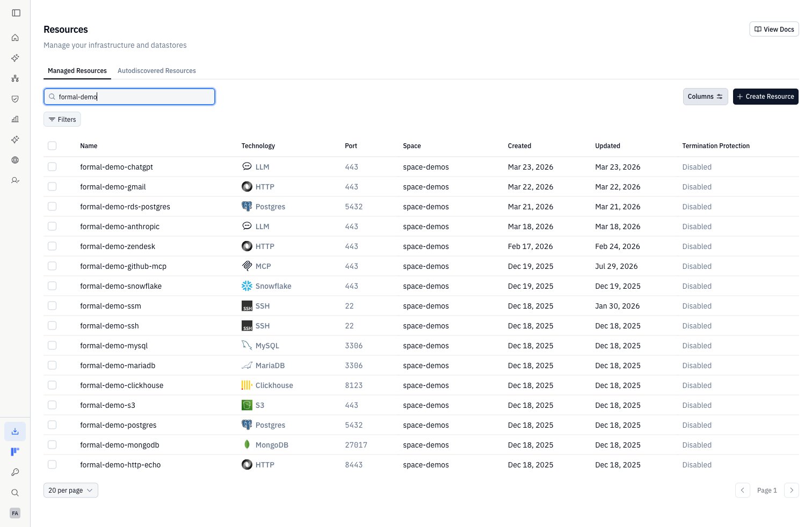812x527 pixels.
Task: Click the HTTP icon for formal-demo-gmail
Action: coord(247,187)
